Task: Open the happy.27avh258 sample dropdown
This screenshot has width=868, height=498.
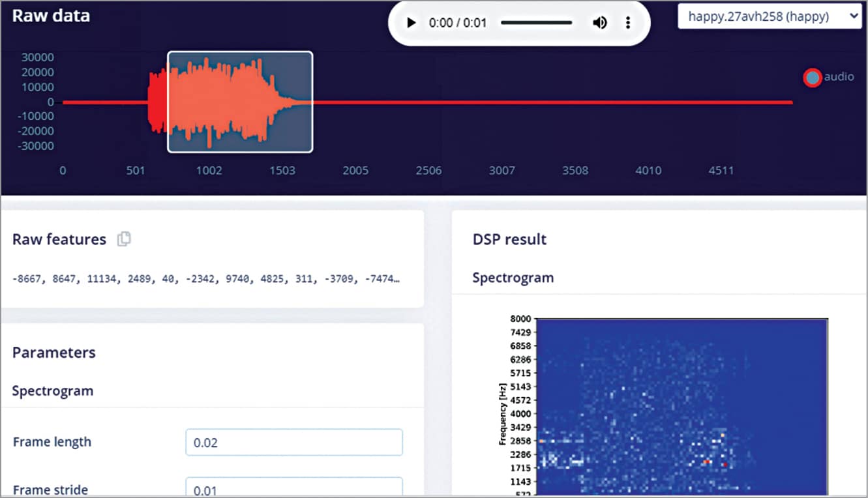Action: point(770,17)
